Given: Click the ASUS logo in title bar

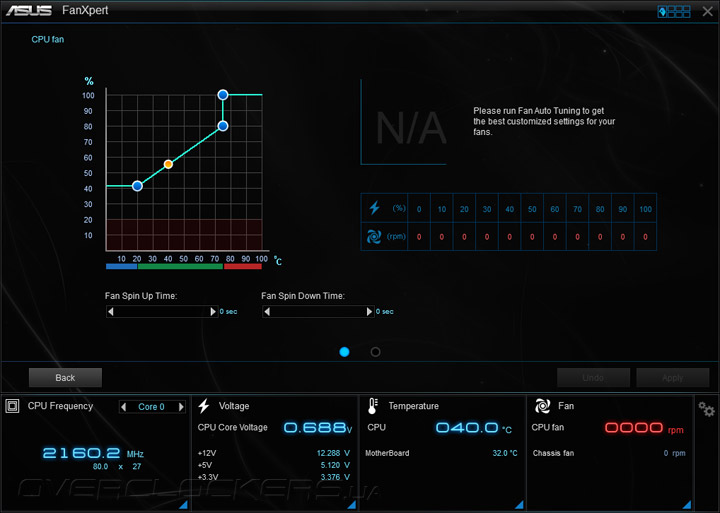Looking at the screenshot, I should click(x=28, y=11).
